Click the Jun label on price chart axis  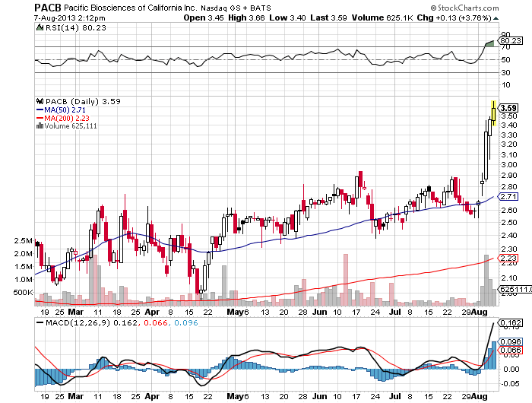(x=319, y=312)
